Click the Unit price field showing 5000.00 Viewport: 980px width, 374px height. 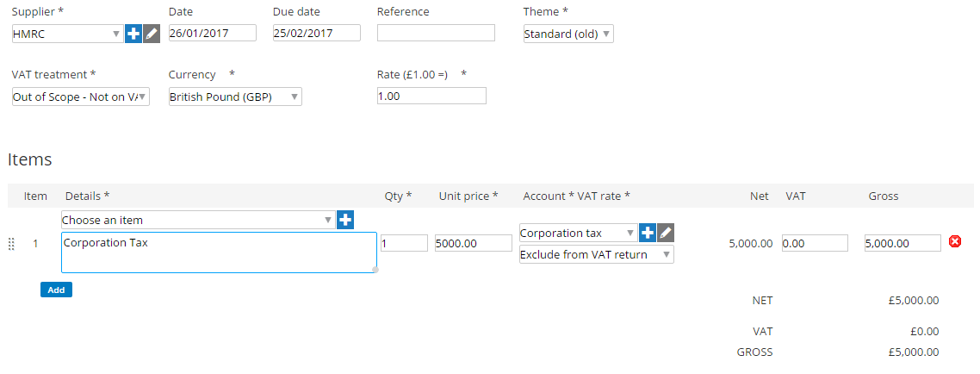click(x=474, y=243)
